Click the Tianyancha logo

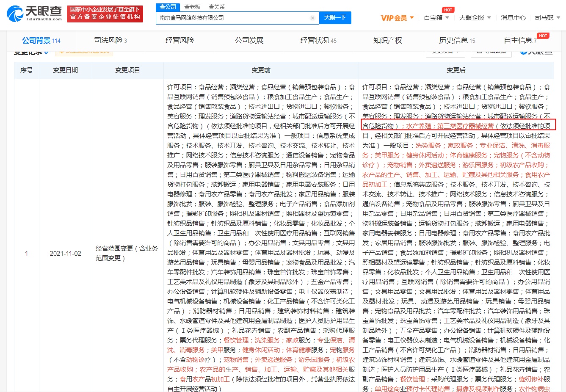click(34, 13)
